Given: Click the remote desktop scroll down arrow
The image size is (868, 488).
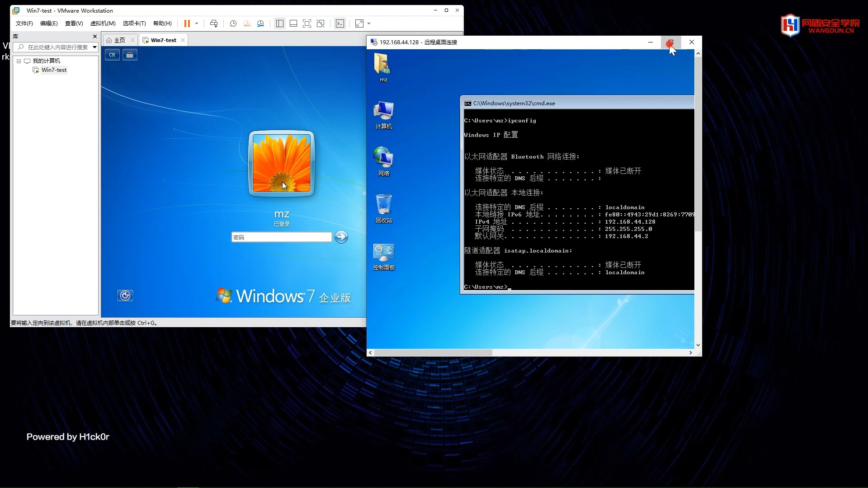Looking at the screenshot, I should pyautogui.click(x=698, y=345).
